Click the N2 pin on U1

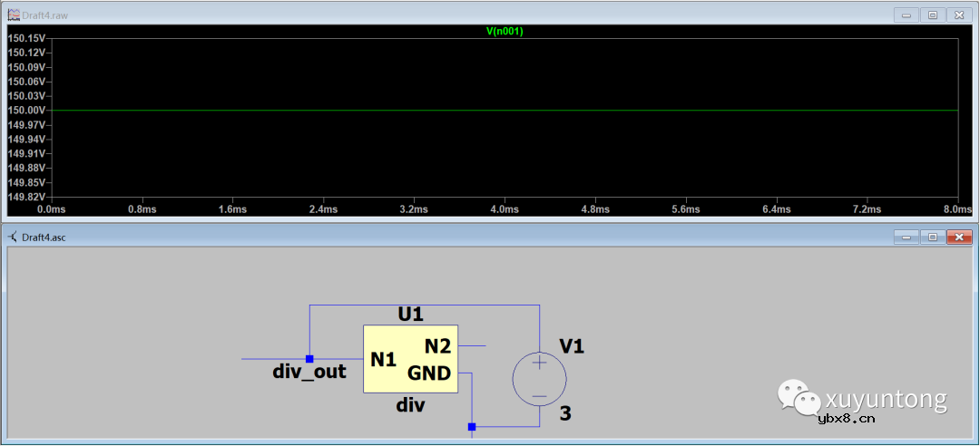437,345
